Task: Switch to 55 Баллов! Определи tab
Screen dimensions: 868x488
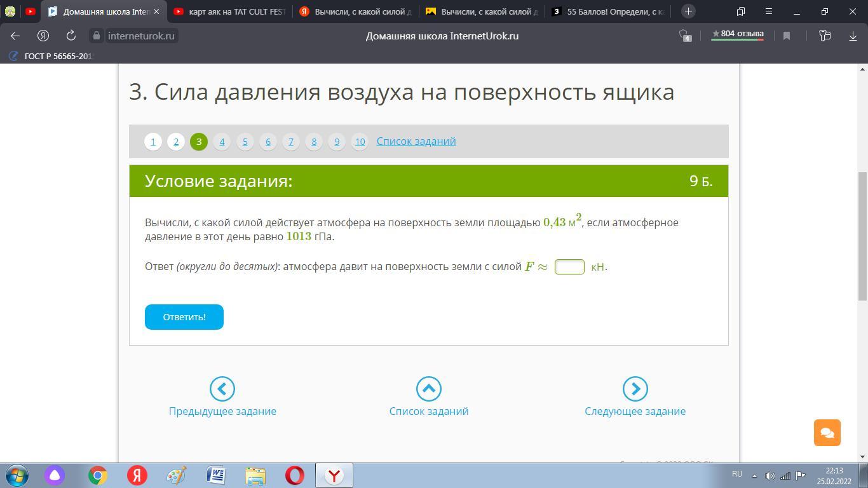Action: pyautogui.click(x=608, y=11)
